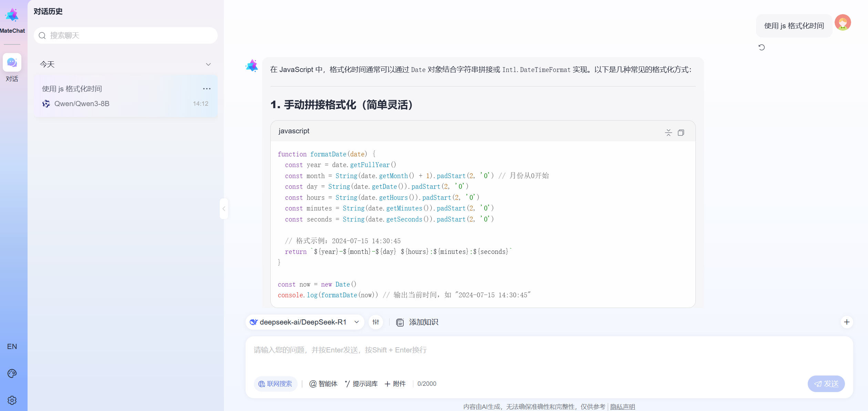Collapse the history panel with arrow handle
Screen dimensions: 868x411
(224, 208)
